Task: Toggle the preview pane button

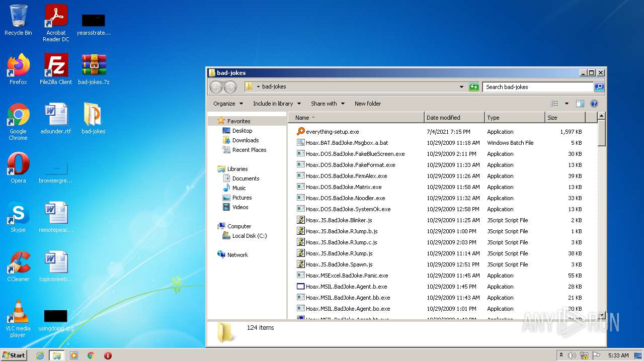Action: (580, 104)
